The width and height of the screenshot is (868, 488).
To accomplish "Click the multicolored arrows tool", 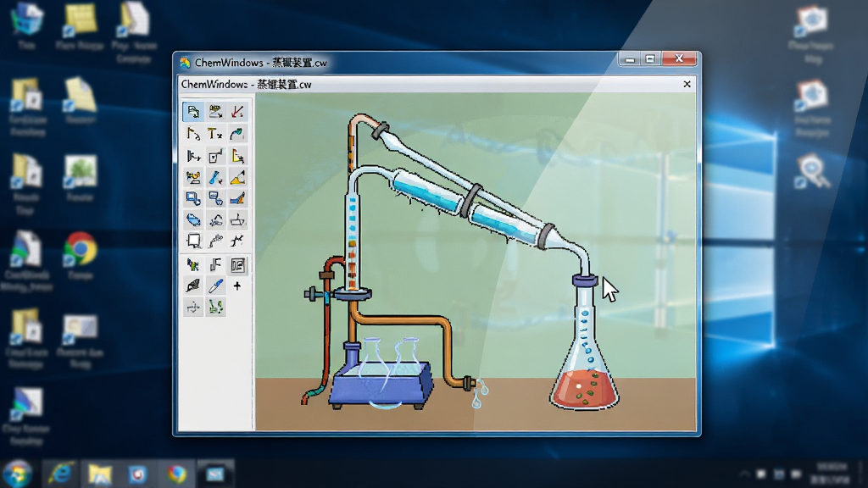I will 193,265.
